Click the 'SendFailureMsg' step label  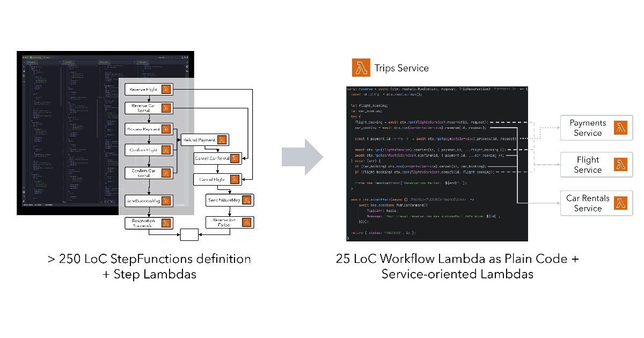tap(224, 201)
